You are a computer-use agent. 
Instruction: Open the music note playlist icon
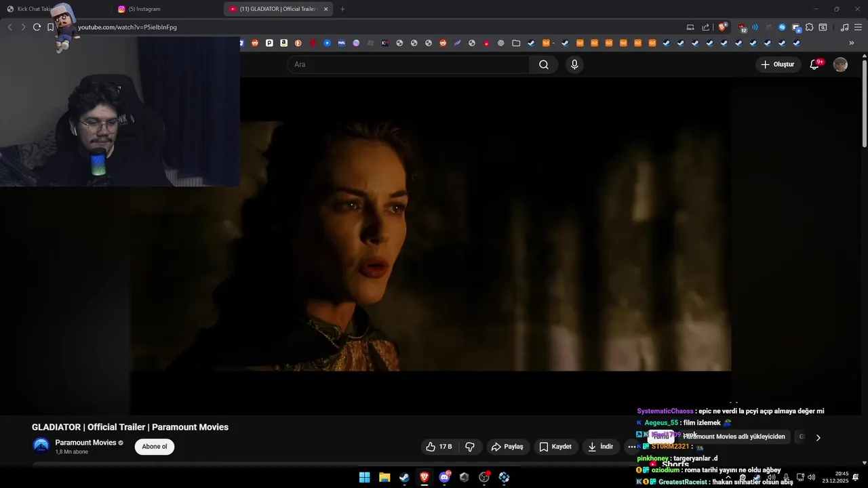click(844, 27)
